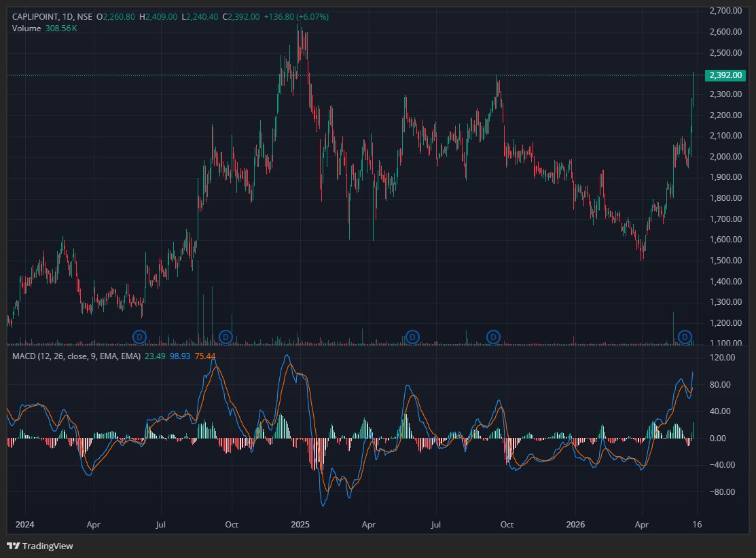This screenshot has width=756, height=558.
Task: Click the 2,000.00 price scale label
Action: (x=725, y=157)
